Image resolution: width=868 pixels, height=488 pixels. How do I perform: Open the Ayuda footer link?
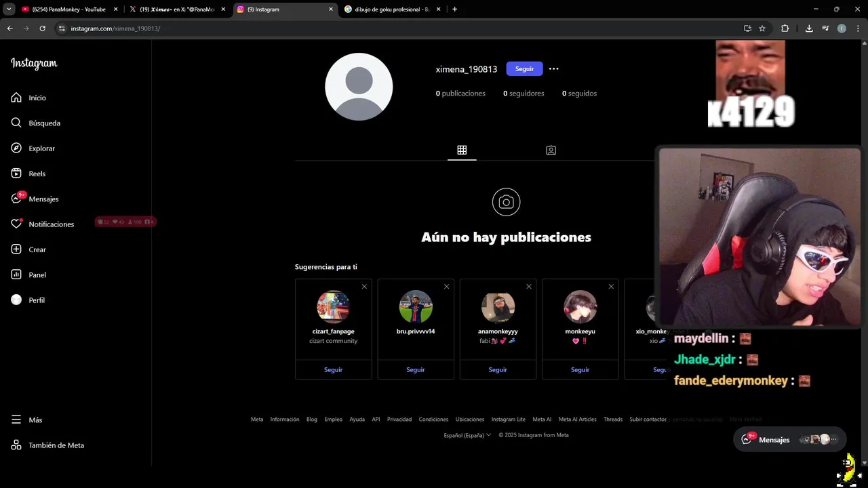[357, 419]
